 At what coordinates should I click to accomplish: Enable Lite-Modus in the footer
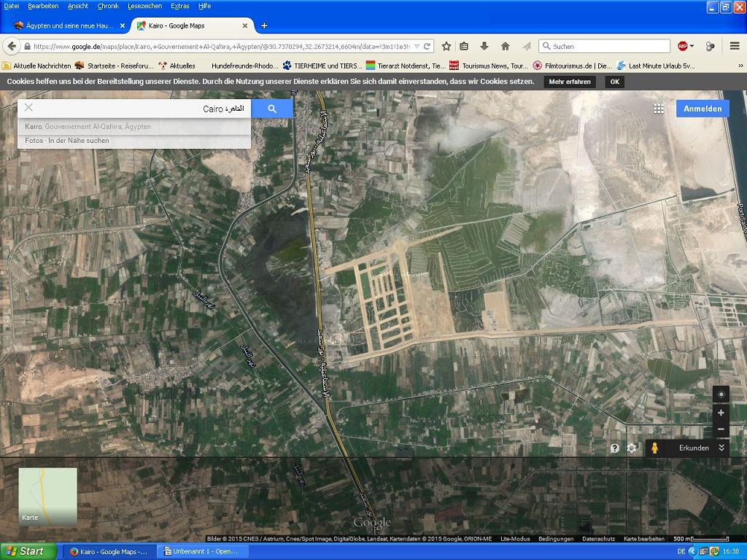(x=515, y=539)
